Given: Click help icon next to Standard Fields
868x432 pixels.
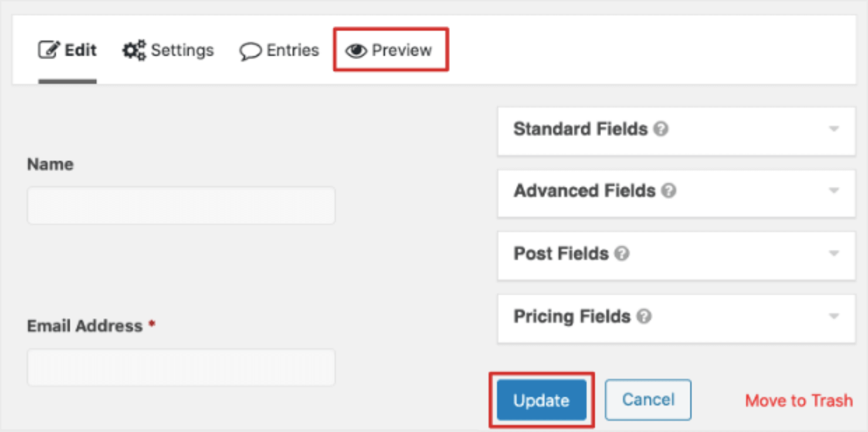Looking at the screenshot, I should tap(661, 129).
